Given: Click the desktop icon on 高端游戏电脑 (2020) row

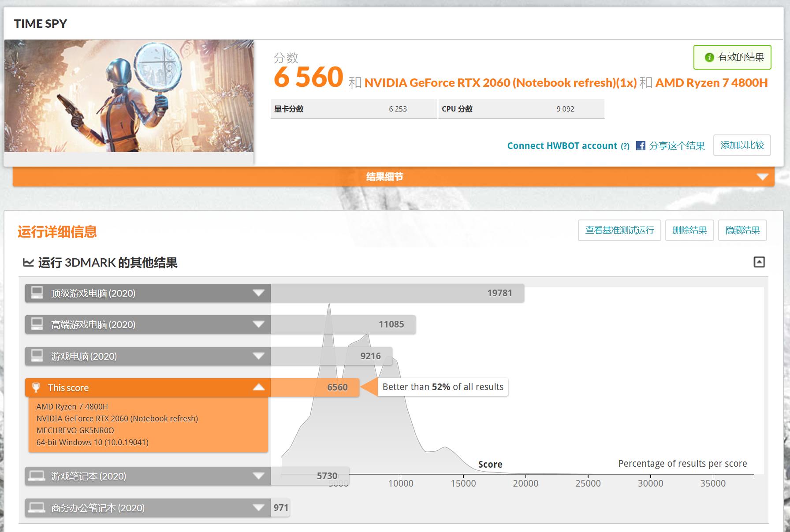Looking at the screenshot, I should point(37,324).
